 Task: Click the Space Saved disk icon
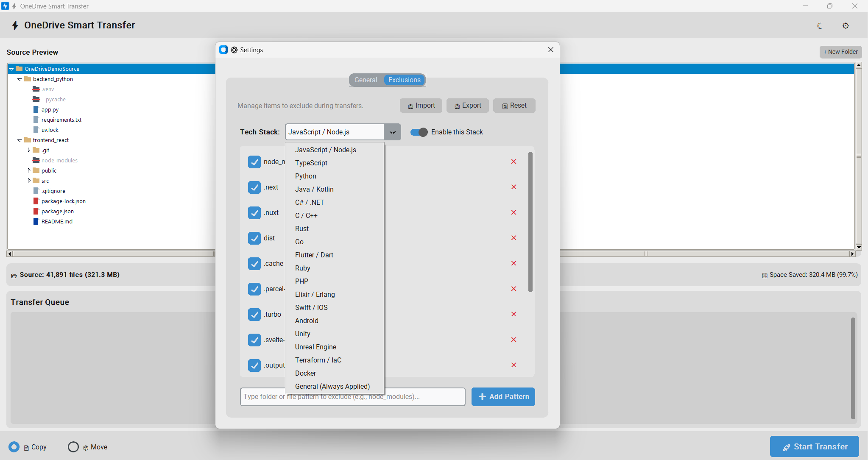[x=765, y=275]
